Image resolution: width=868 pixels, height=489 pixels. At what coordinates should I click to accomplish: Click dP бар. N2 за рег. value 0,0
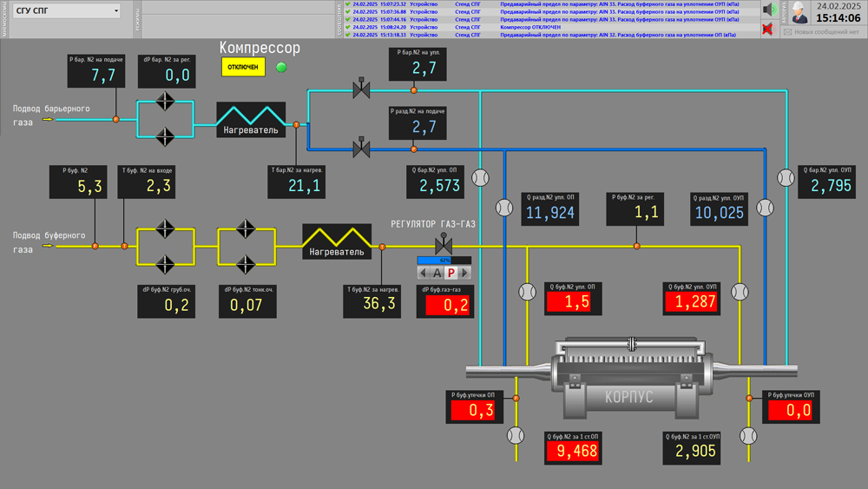177,76
